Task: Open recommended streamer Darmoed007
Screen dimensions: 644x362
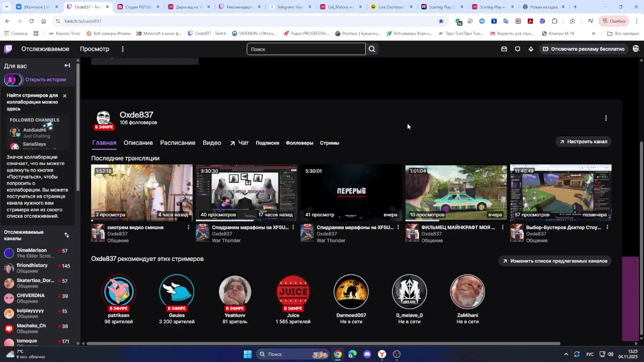Action: [351, 299]
